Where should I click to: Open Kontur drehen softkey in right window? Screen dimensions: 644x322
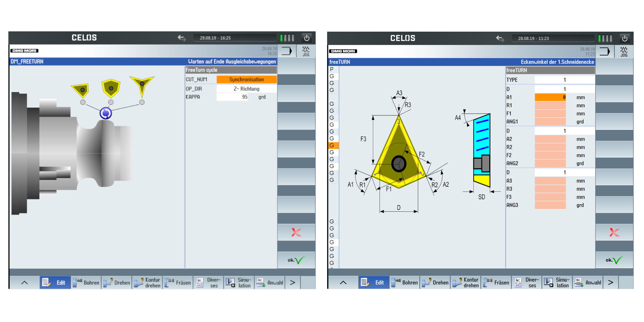tap(465, 283)
